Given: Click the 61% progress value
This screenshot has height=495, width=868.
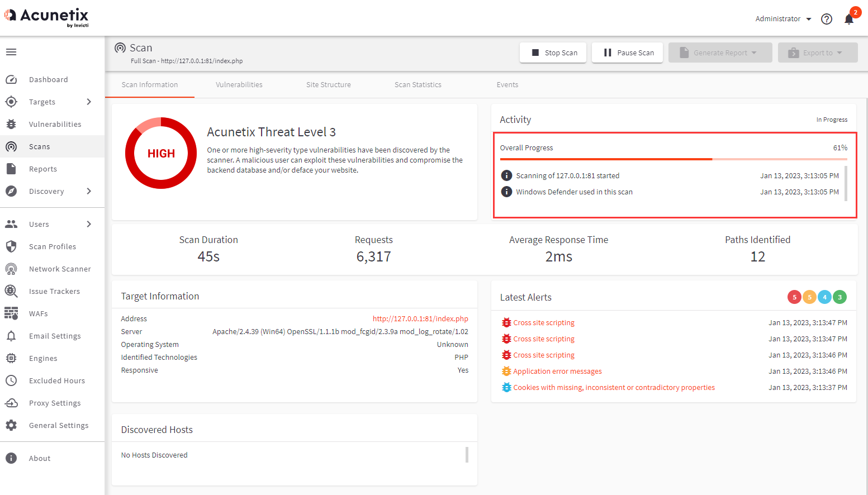Looking at the screenshot, I should (840, 147).
